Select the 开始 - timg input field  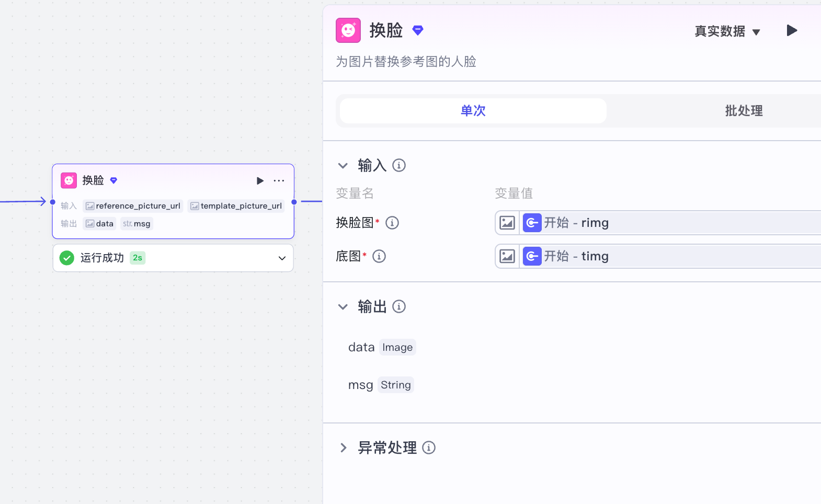coord(669,256)
